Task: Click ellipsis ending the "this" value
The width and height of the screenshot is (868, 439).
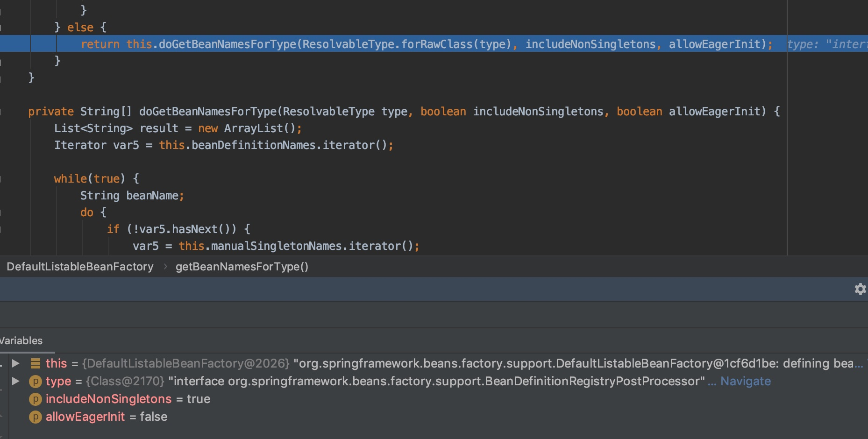Action: tap(859, 363)
